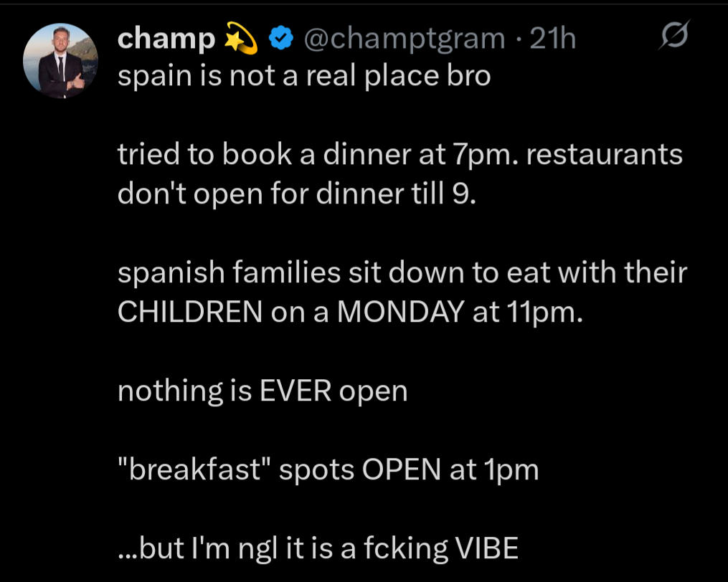Click the text "...but I'm ngl"
The height and width of the screenshot is (582, 728).
pyautogui.click(x=197, y=548)
